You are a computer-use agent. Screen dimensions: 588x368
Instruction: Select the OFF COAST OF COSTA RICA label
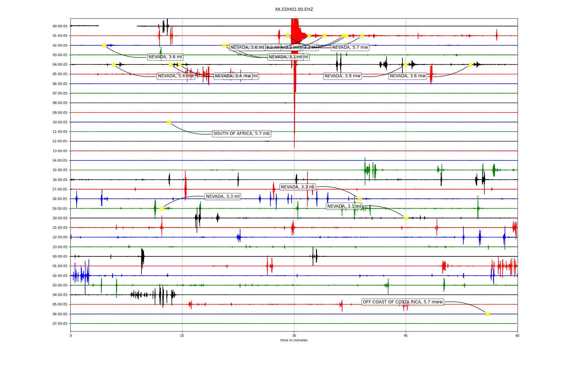pos(402,302)
